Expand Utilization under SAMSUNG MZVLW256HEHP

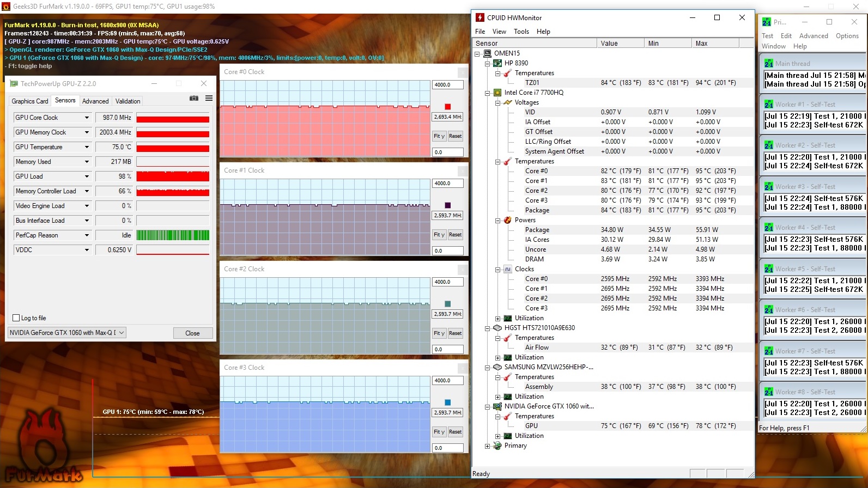497,396
